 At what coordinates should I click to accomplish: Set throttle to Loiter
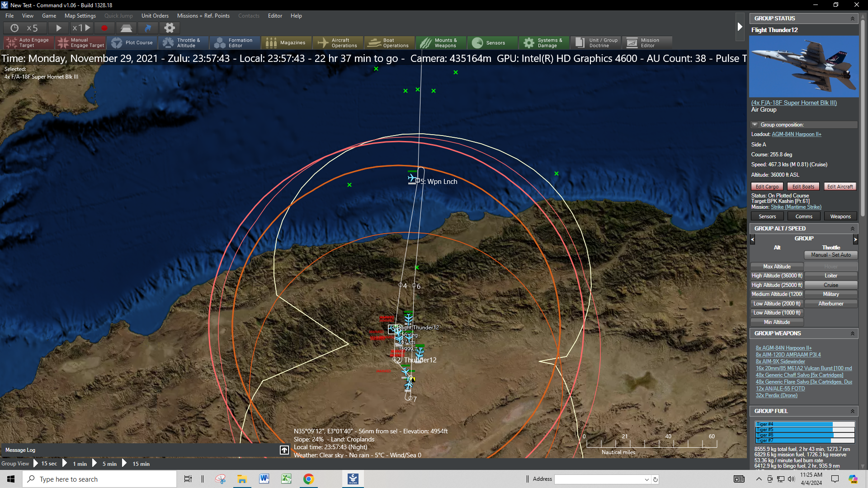point(831,276)
